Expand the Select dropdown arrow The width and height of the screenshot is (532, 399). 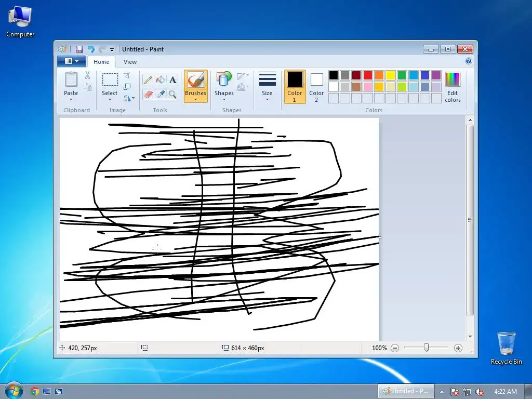110,99
